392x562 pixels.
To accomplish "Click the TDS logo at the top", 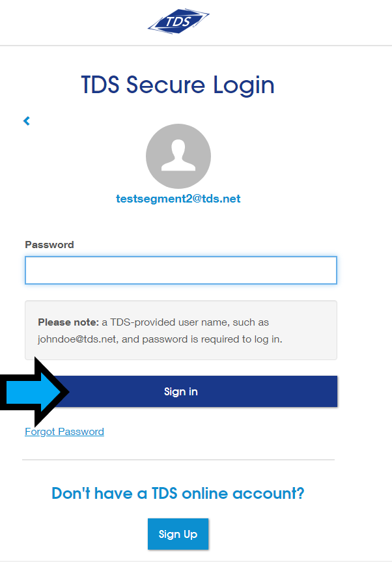I will coord(178,21).
